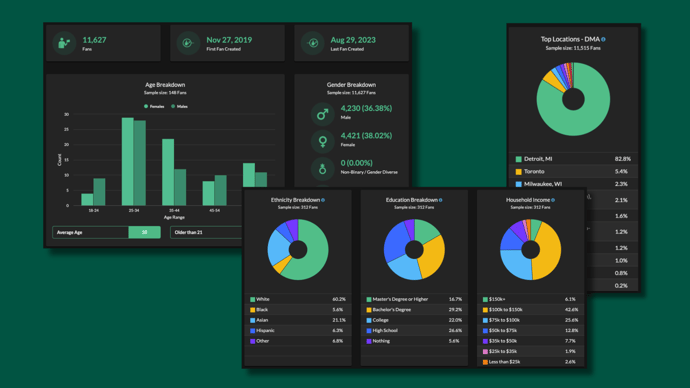
Task: Click the fans count icon beside 11,627
Action: 64,43
